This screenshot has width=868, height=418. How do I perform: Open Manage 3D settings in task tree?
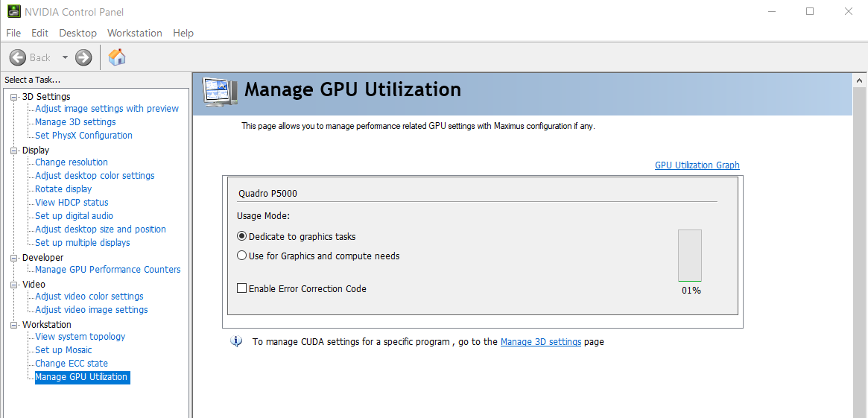75,121
